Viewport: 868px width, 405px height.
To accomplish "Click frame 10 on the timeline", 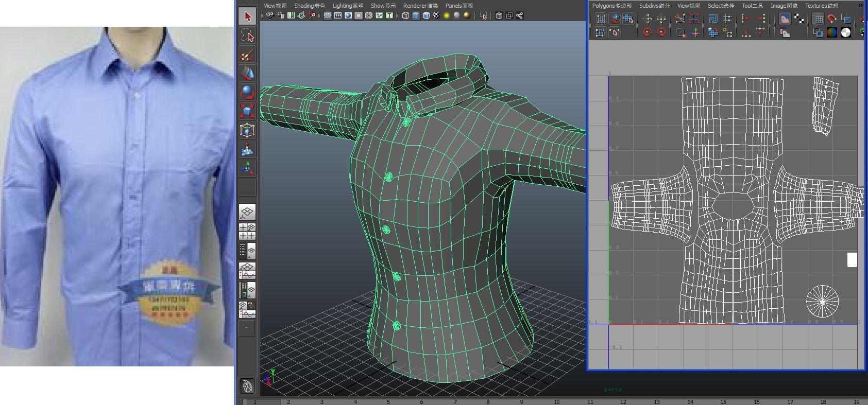I will click(556, 402).
